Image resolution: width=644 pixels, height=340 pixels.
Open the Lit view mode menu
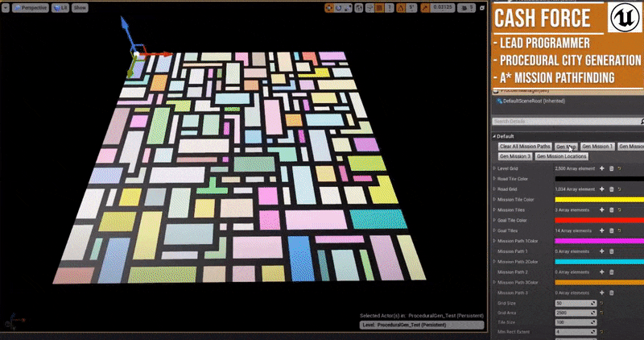coord(60,8)
